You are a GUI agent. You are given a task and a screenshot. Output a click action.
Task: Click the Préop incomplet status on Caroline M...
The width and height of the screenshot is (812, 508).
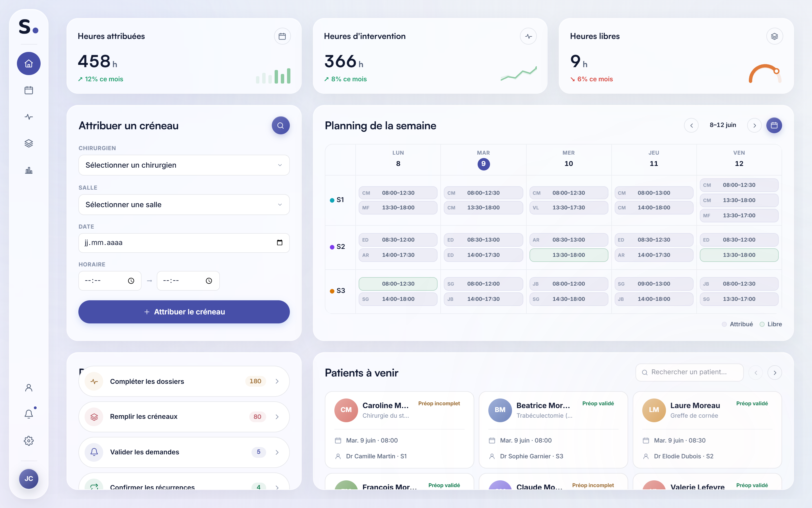[x=439, y=404]
